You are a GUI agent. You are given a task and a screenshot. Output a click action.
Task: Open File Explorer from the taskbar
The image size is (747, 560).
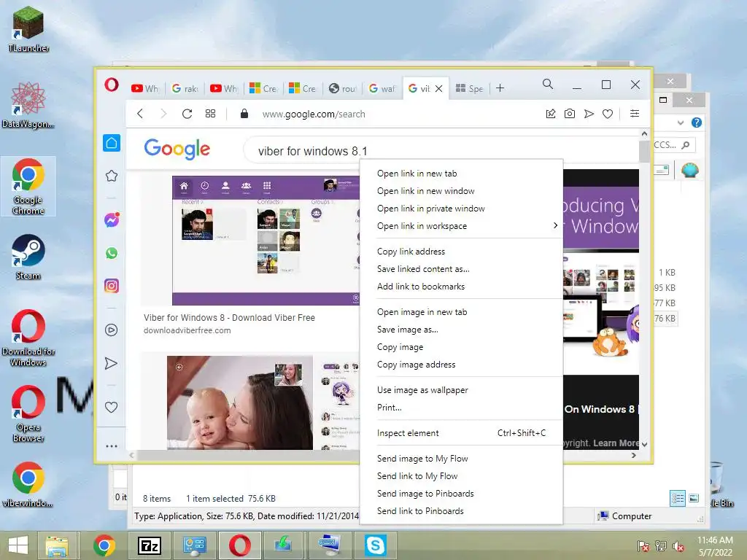point(57,545)
